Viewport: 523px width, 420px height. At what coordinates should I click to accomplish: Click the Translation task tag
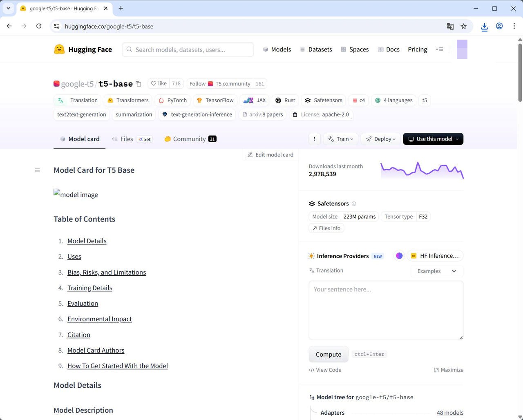point(78,100)
